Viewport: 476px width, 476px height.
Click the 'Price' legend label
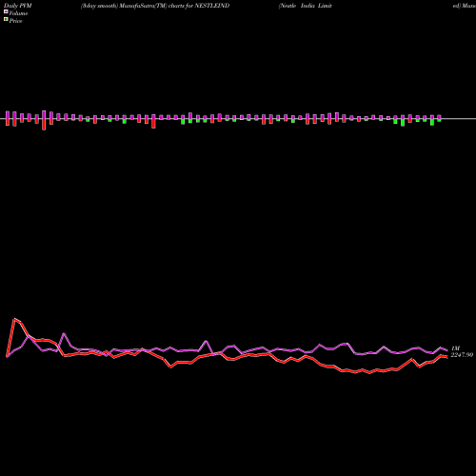(15, 21)
